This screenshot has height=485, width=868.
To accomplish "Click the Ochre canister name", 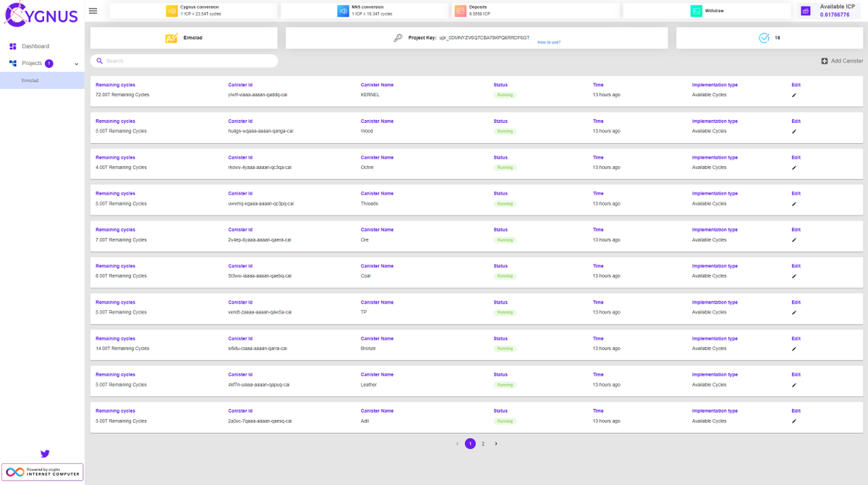I will pos(367,167).
